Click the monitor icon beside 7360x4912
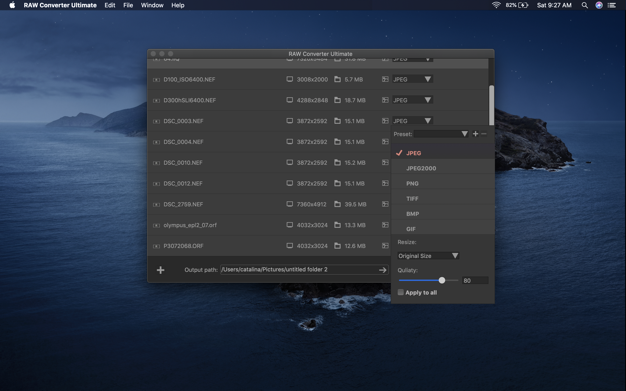 289,204
